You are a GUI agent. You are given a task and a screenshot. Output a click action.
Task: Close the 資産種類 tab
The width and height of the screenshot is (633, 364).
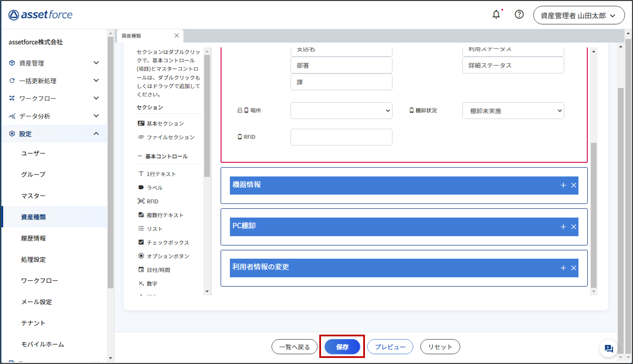click(x=177, y=35)
